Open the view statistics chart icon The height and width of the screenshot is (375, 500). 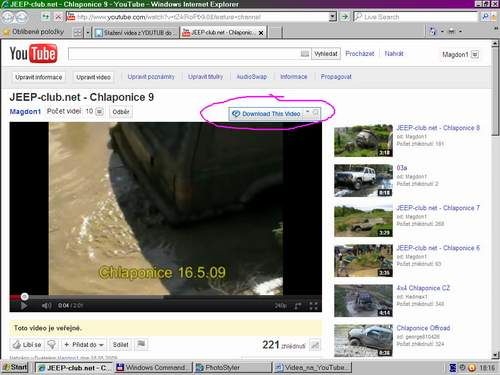[315, 345]
